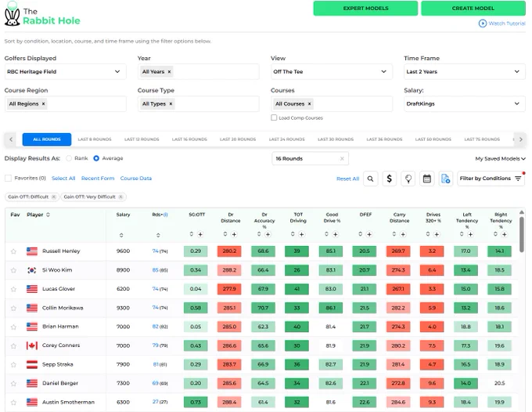This screenshot has height=412, width=532.
Task: Click the document export icon
Action: click(445, 179)
